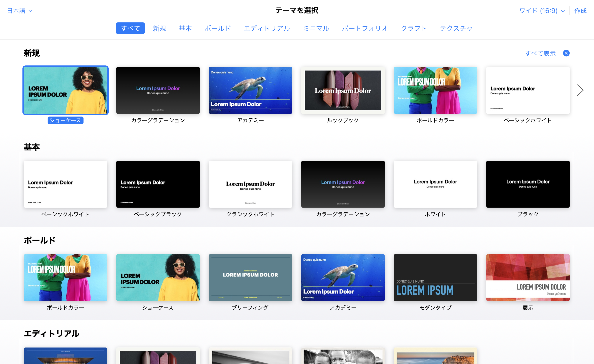Viewport: 594px width, 364px height.
Task: Expand the ワイド (16:9) aspect ratio dropdown
Action: point(542,11)
